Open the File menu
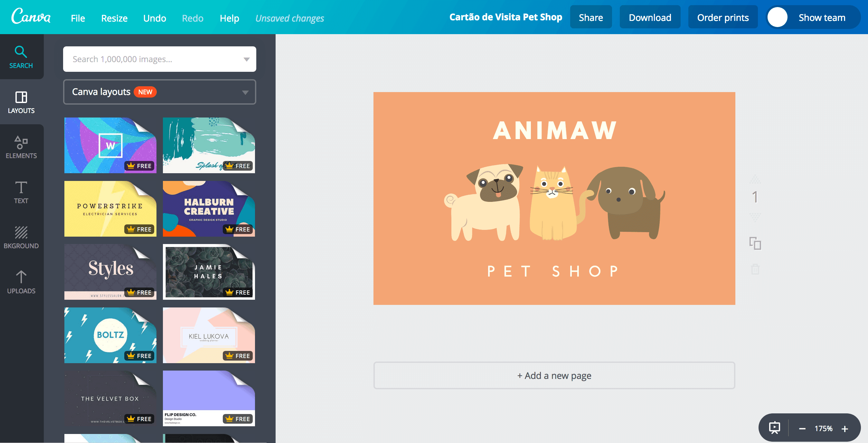Screen dimensions: 868x443 pos(78,18)
